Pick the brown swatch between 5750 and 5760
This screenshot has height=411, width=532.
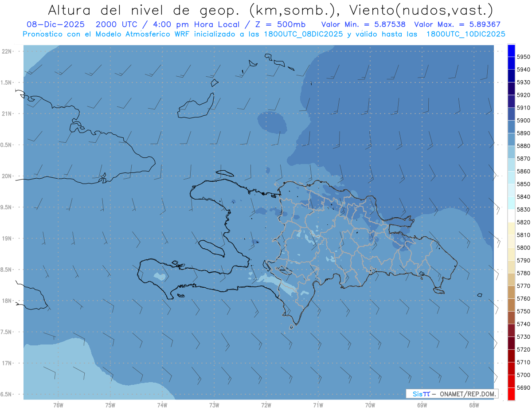(x=511, y=305)
